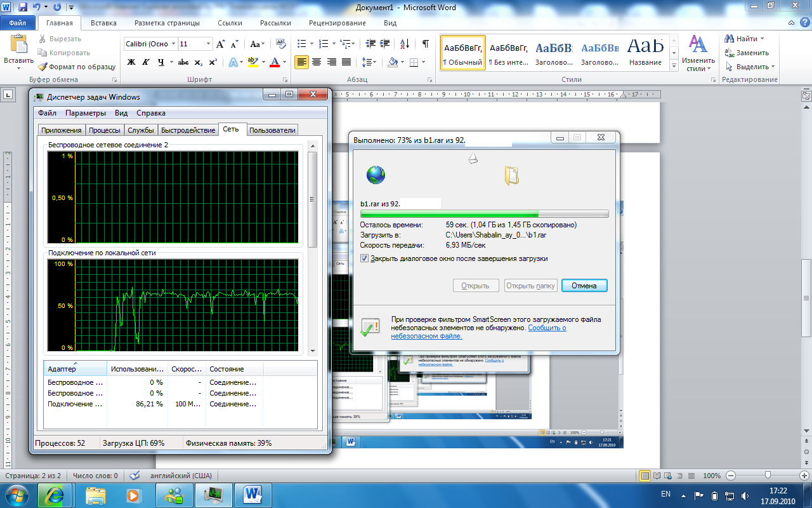Screen dimensions: 812x508
Task: Click the strikethrough (abc) icon
Action: (x=183, y=62)
